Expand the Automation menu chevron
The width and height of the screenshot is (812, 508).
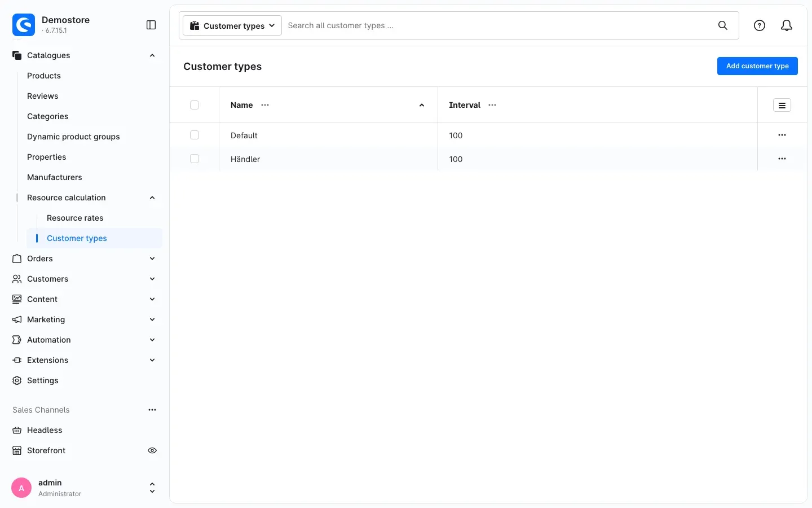pos(152,340)
